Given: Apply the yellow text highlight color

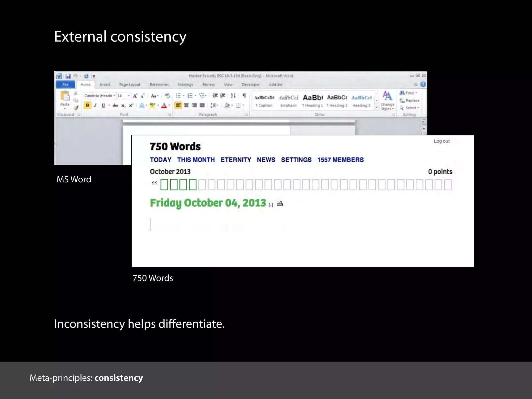Looking at the screenshot, I should [x=152, y=105].
